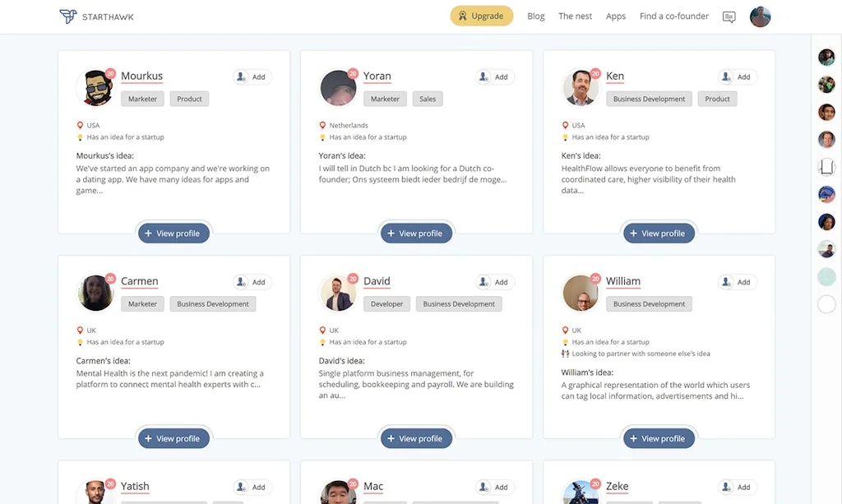This screenshot has height=504, width=842.
Task: Click the add-person icon on William's card
Action: (727, 282)
